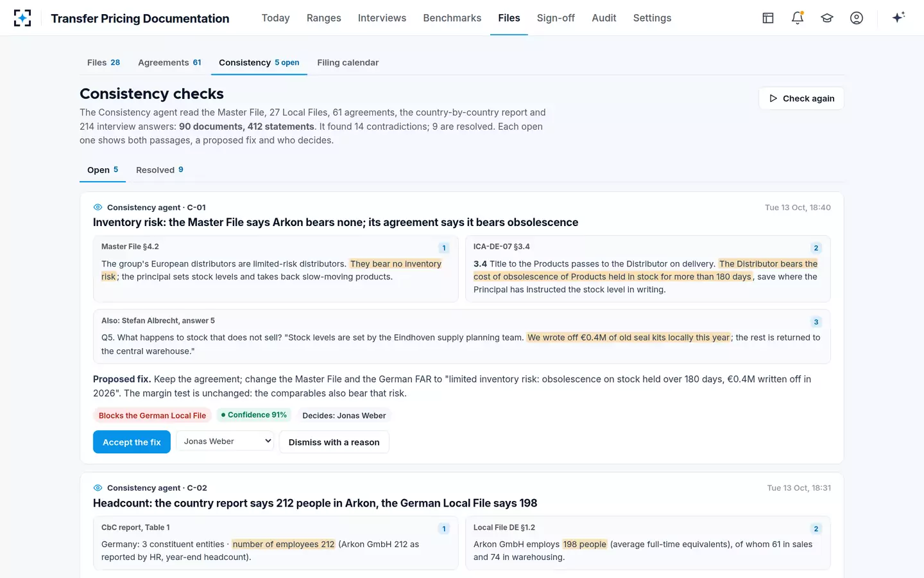This screenshot has width=924, height=578.
Task: Click the eye icon beside Consistency agent C-01
Action: [98, 207]
